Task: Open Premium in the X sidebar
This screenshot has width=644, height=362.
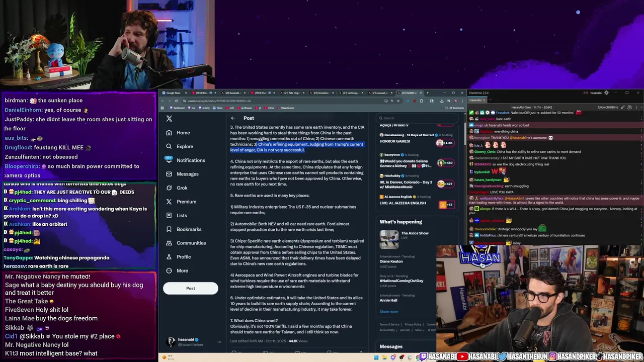Action: [181, 202]
